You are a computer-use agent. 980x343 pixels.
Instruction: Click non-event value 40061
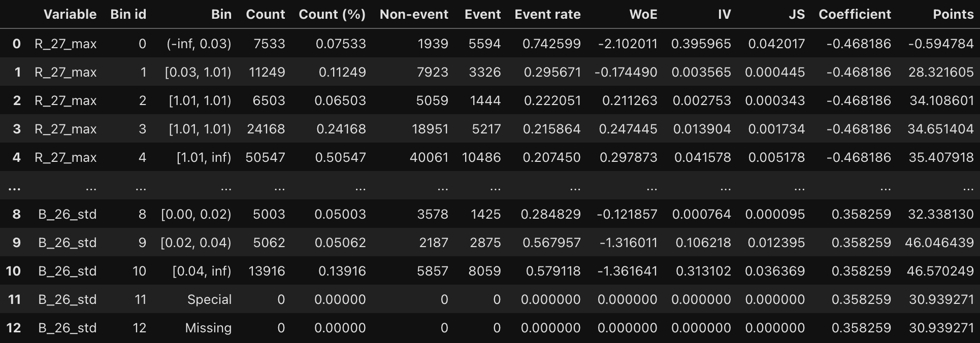pyautogui.click(x=429, y=157)
